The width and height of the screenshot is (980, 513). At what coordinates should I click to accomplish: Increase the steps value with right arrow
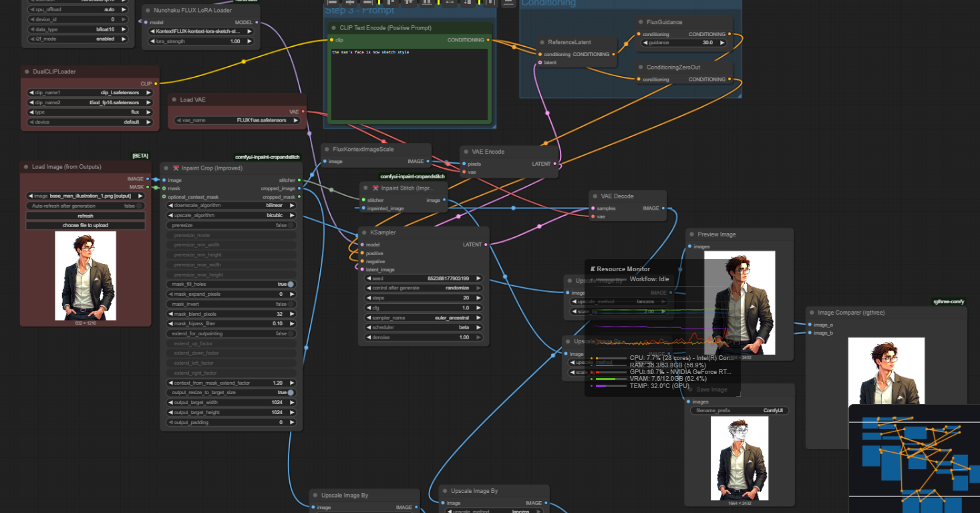coord(478,298)
